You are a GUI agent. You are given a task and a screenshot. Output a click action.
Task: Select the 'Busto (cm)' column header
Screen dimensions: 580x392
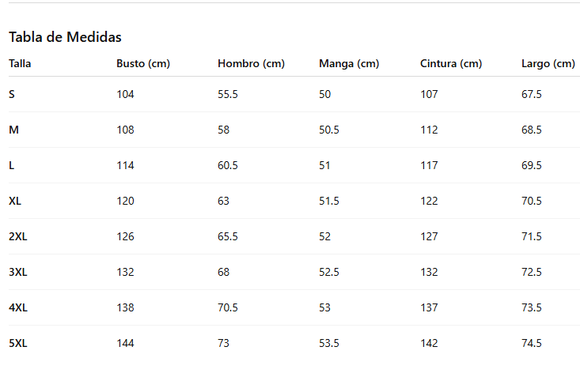(x=143, y=63)
